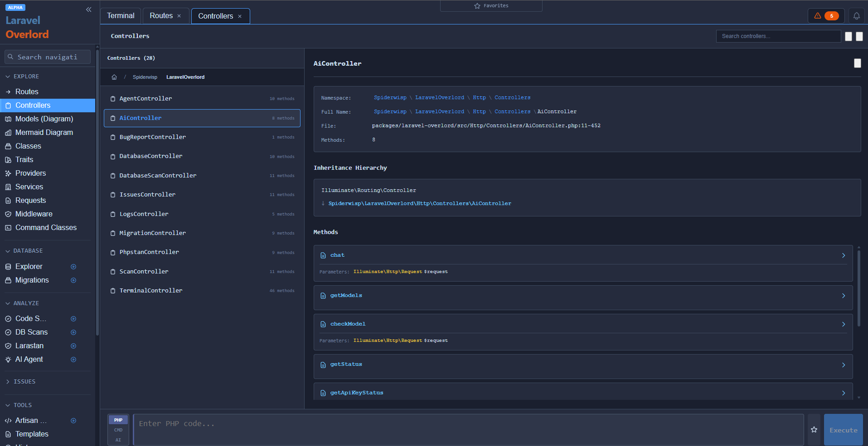The image size is (868, 446).
Task: Click the home breadcrumb icon
Action: [x=114, y=77]
